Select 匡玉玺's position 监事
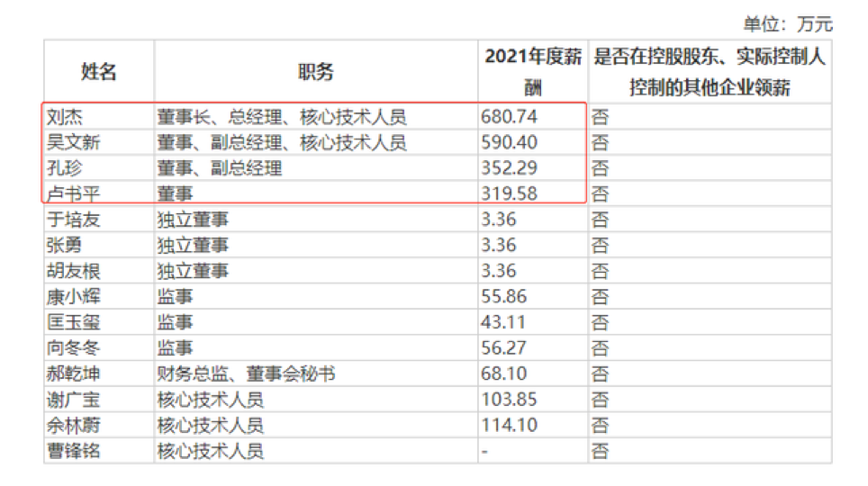 pyautogui.click(x=175, y=322)
